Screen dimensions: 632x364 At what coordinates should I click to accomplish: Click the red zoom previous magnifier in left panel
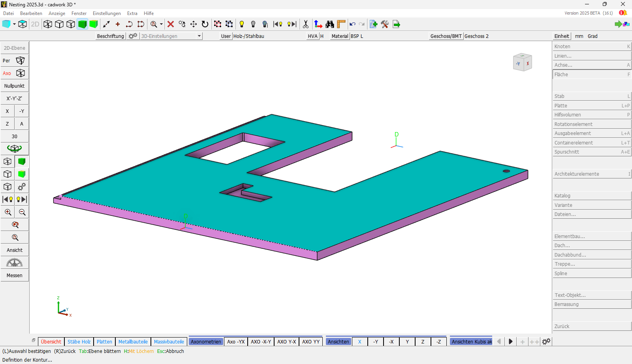click(x=15, y=225)
